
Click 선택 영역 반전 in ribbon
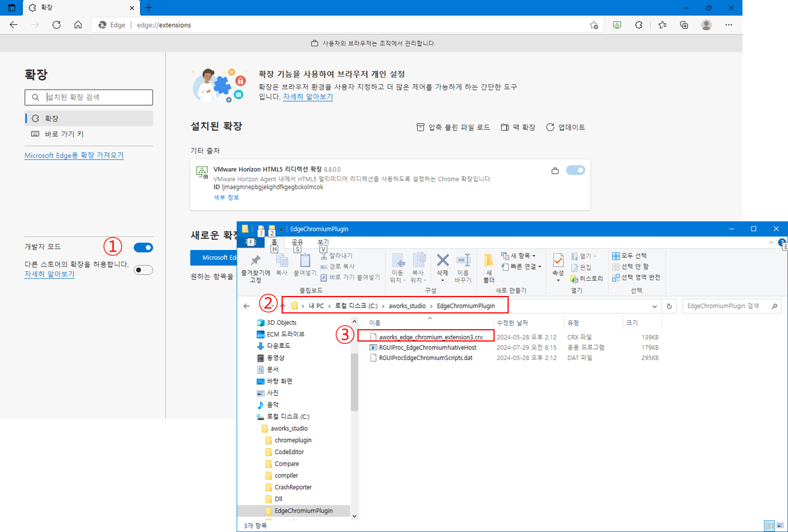tap(636, 277)
